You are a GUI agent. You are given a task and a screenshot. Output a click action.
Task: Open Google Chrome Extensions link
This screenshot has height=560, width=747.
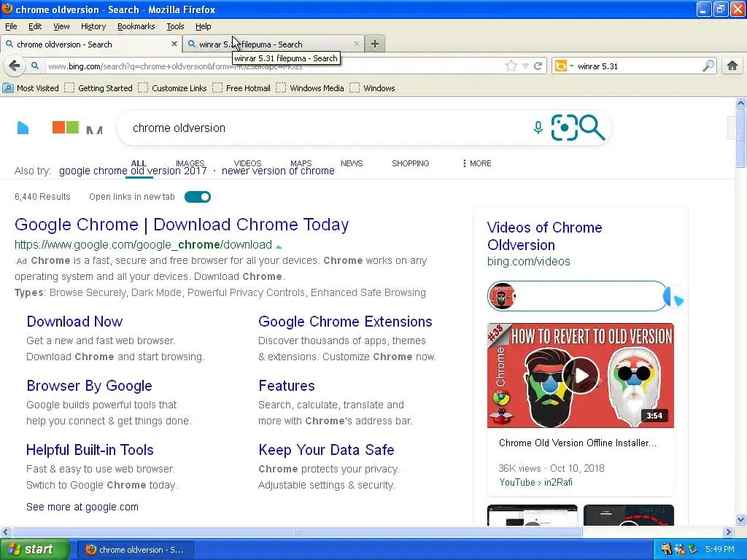345,322
